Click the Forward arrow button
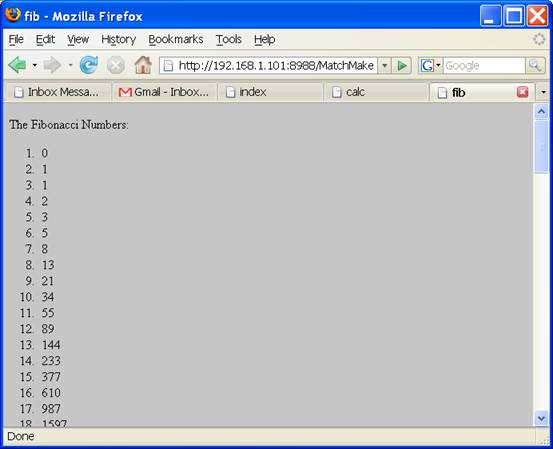 click(x=52, y=65)
